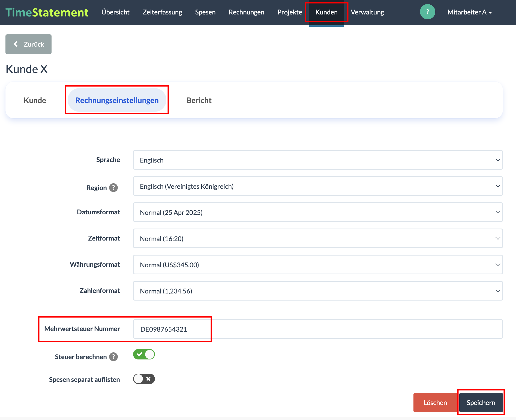
Task: Expand the Datumsformat dropdown
Action: (318, 212)
